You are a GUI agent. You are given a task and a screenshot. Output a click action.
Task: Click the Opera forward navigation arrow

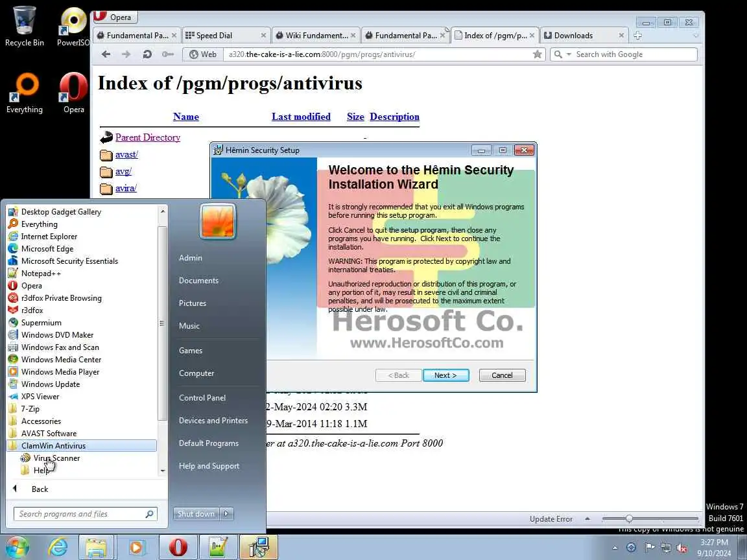[126, 54]
